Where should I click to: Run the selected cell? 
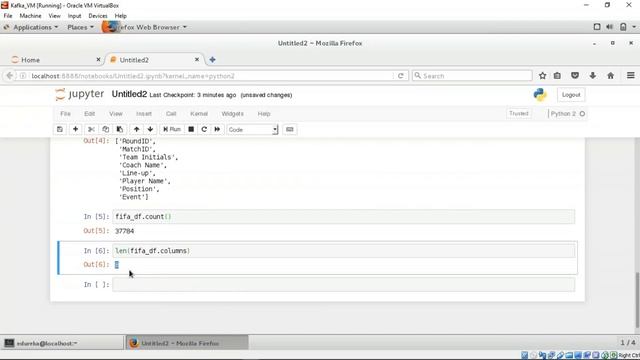tap(172, 129)
